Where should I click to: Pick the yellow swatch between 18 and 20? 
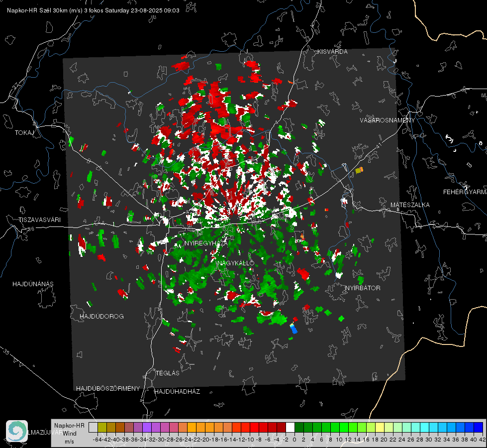[x=380, y=428]
